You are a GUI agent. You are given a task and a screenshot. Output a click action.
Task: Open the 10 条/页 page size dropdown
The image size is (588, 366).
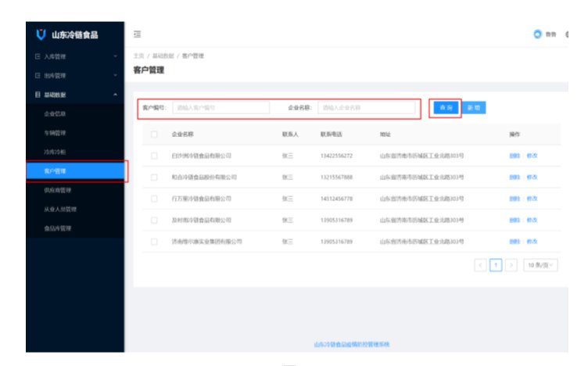540,265
